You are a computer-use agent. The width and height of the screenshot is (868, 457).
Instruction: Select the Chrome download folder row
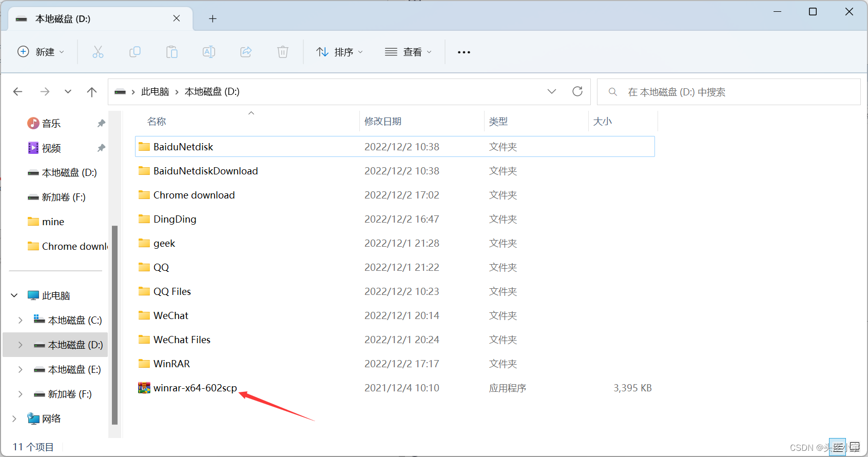point(395,195)
